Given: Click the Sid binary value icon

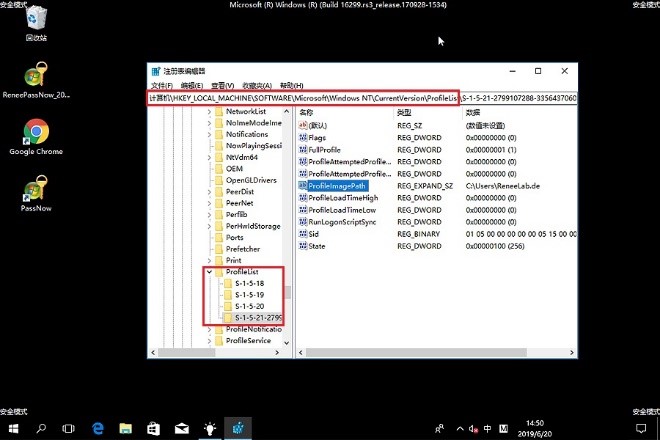Looking at the screenshot, I should click(x=303, y=234).
